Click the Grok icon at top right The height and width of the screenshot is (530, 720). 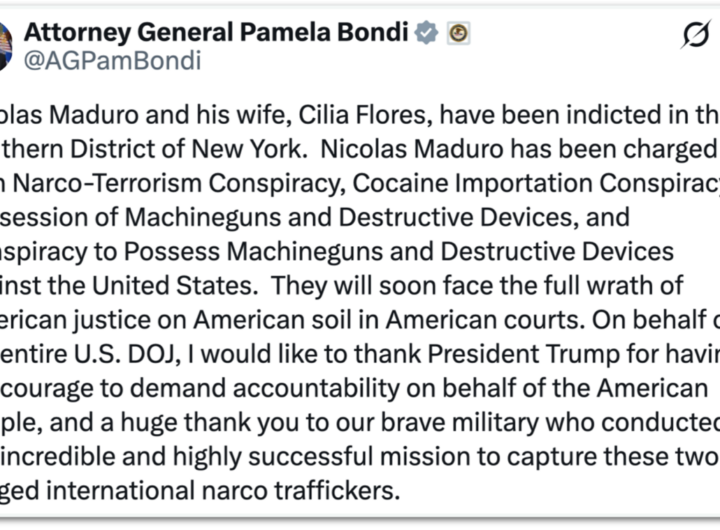[x=696, y=35]
